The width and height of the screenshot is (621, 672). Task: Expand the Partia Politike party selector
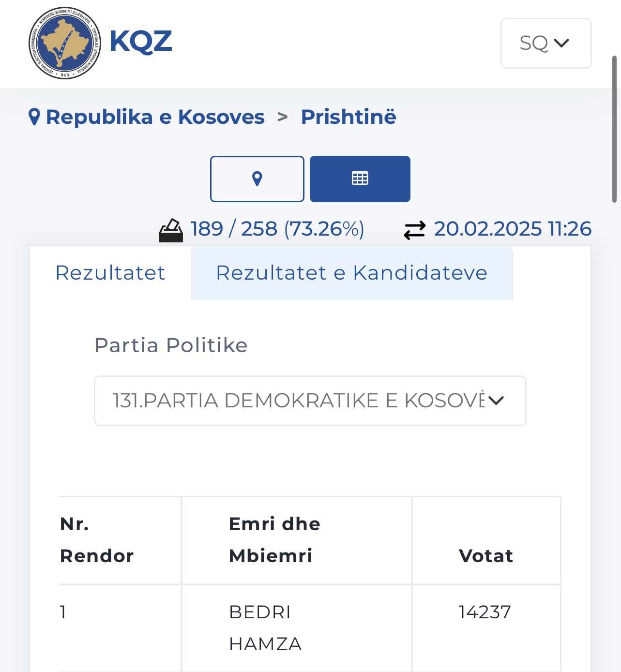tap(298, 401)
